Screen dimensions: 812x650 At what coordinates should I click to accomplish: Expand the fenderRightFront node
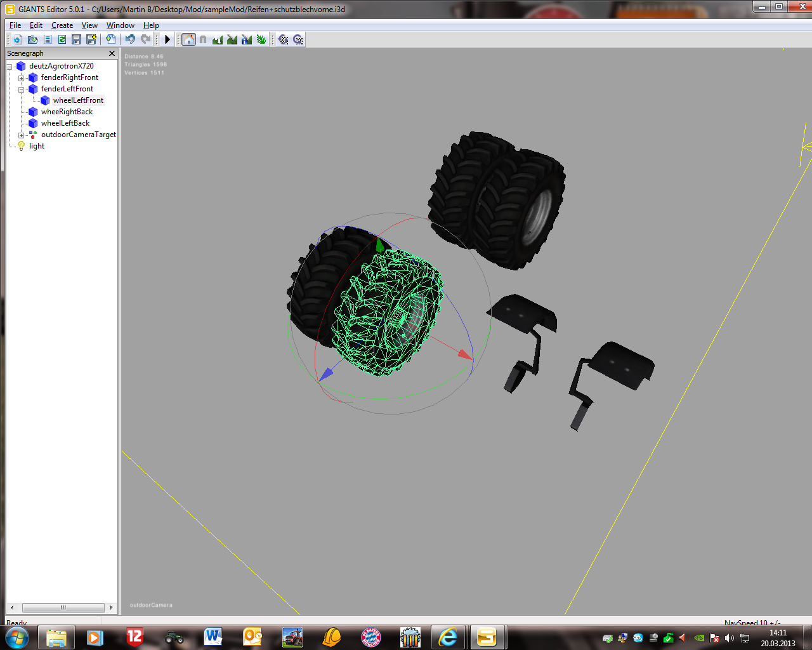(x=21, y=78)
